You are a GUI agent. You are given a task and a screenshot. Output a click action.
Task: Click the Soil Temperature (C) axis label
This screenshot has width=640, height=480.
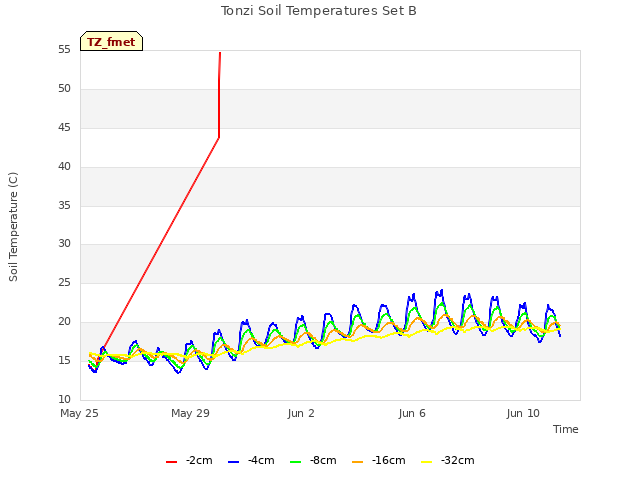pyautogui.click(x=13, y=227)
